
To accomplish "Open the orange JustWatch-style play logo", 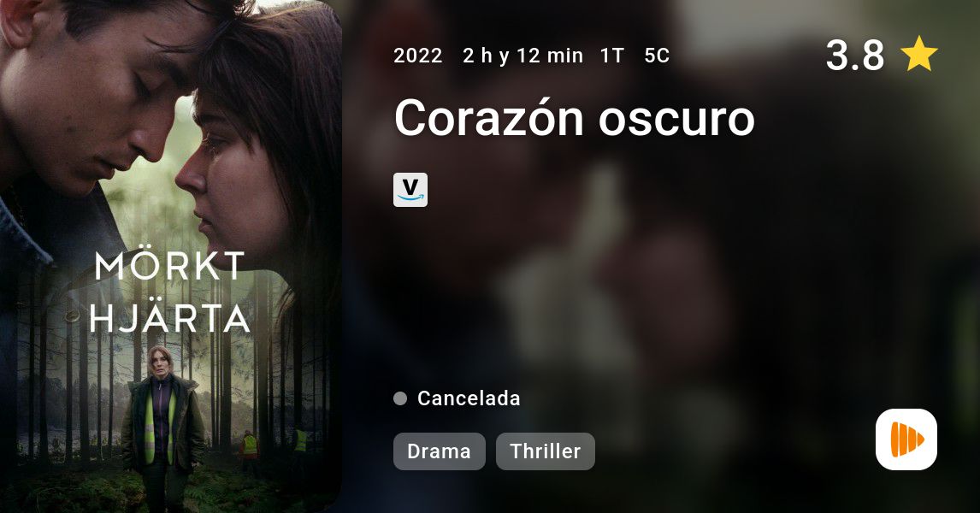I will click(x=906, y=439).
